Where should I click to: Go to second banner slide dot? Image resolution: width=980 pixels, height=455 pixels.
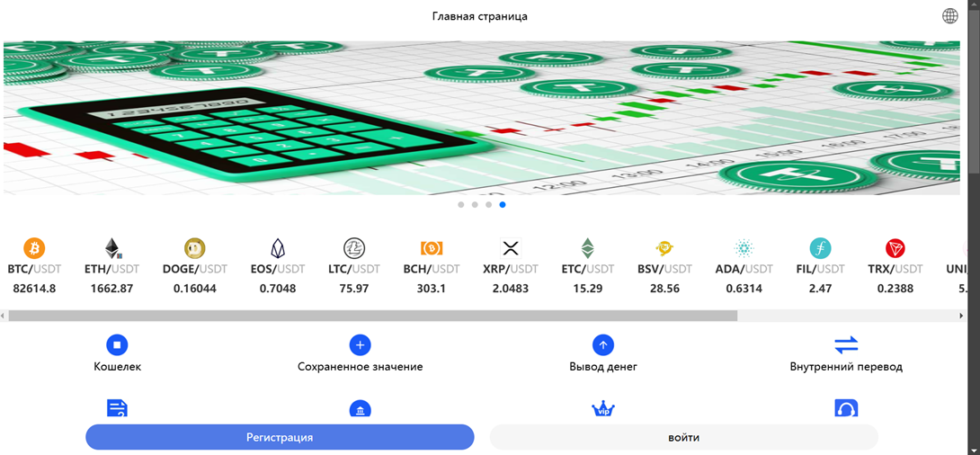[475, 204]
